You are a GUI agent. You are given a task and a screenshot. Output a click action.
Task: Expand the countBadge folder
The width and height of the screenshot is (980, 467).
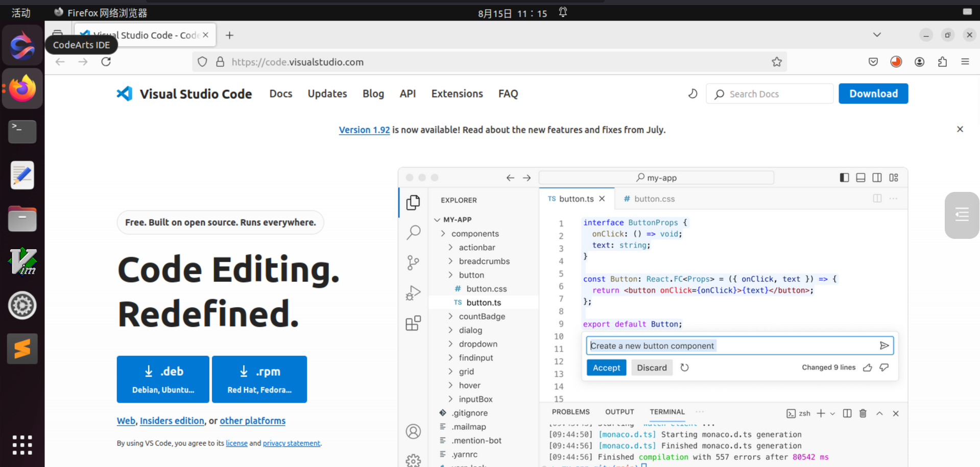(x=450, y=316)
